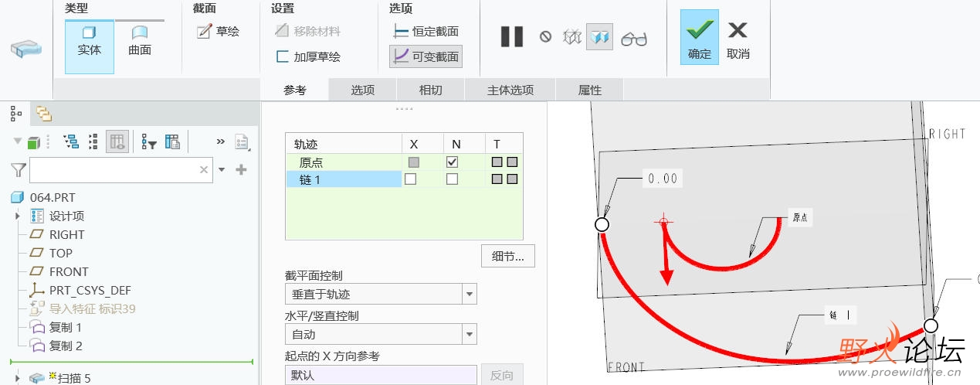Select the 曲面 (surface) type icon

pos(140,41)
